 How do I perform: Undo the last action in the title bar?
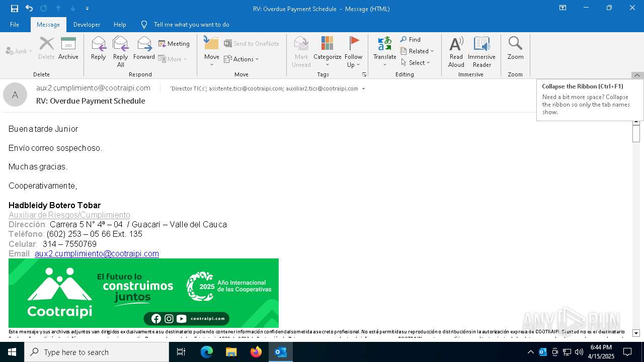pos(29,9)
